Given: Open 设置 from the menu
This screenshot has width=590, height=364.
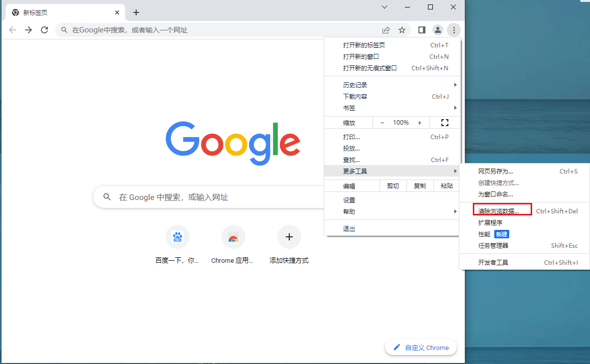Looking at the screenshot, I should click(392, 200).
